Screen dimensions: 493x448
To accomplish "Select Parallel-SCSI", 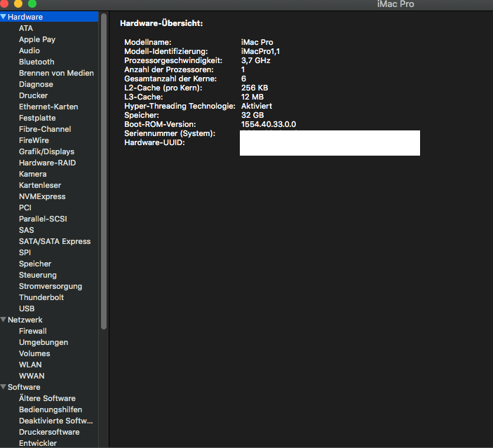I will click(x=43, y=219).
